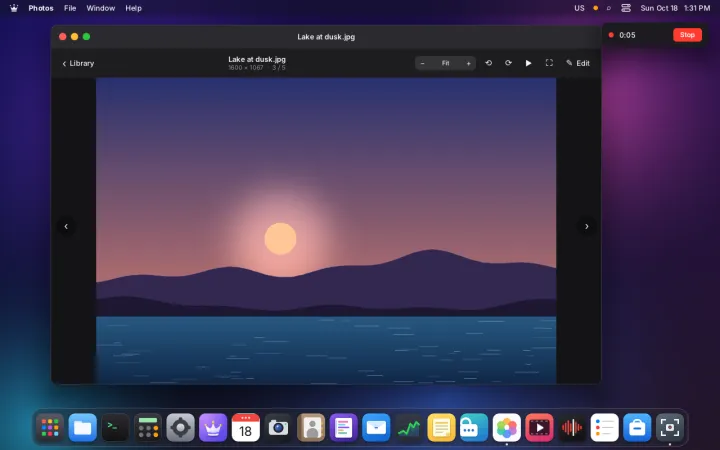This screenshot has width=720, height=450.
Task: Rotate the photo clockwise
Action: pos(508,63)
